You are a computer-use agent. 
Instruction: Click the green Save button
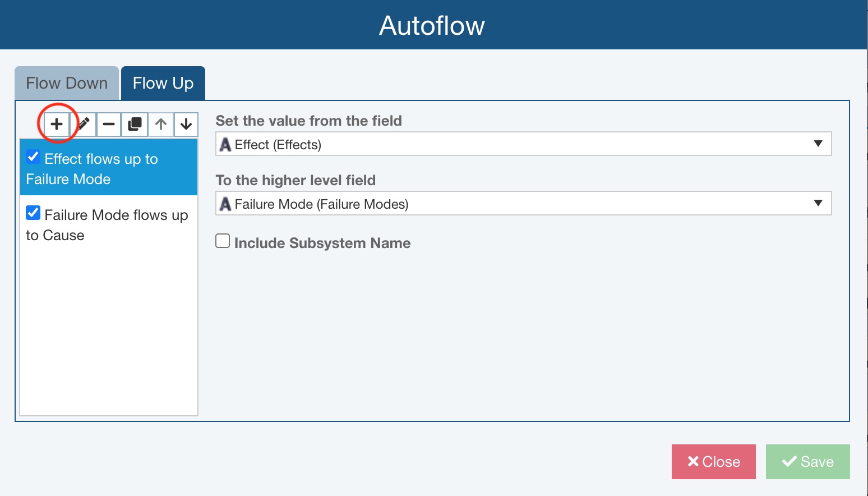(x=808, y=462)
